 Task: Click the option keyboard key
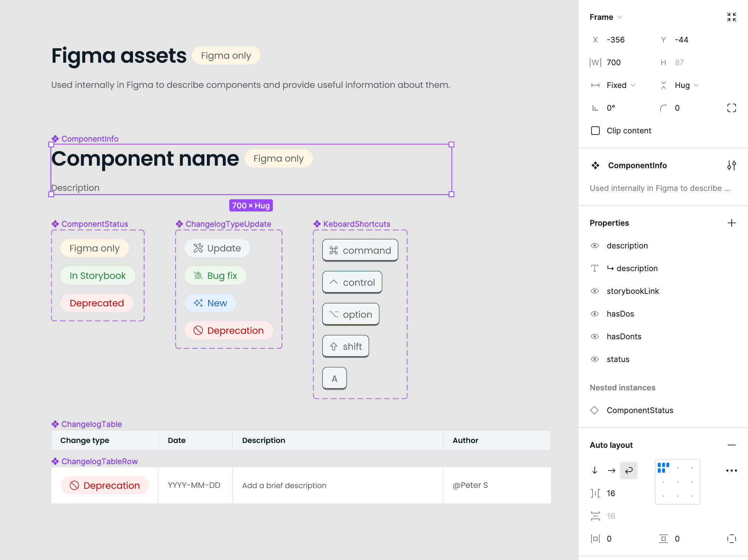[x=351, y=314]
